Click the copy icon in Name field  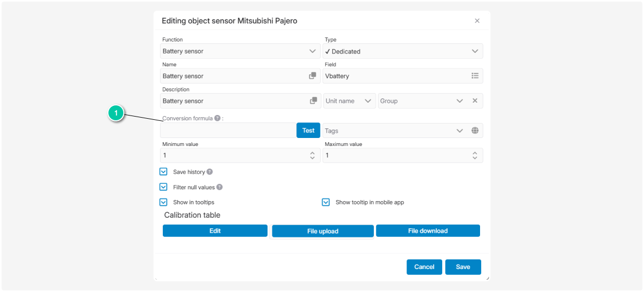tap(312, 76)
